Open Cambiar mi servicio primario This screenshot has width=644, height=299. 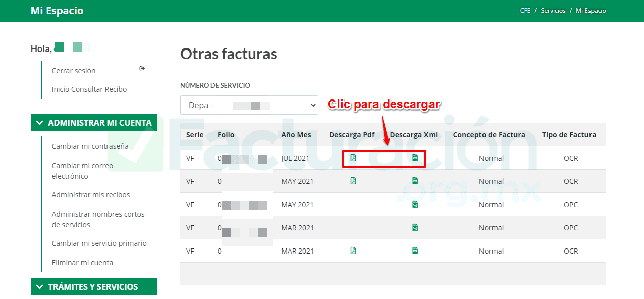pyautogui.click(x=99, y=243)
